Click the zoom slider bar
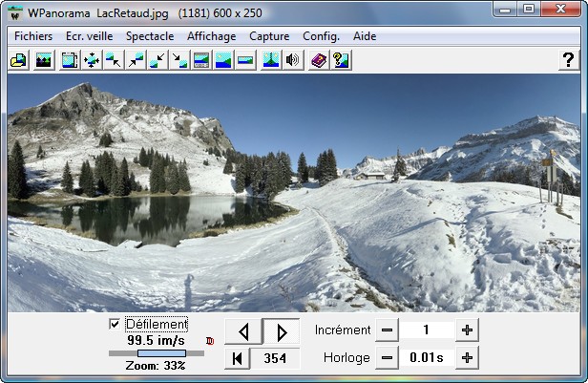Screen dimensions: 588x383 click(157, 353)
